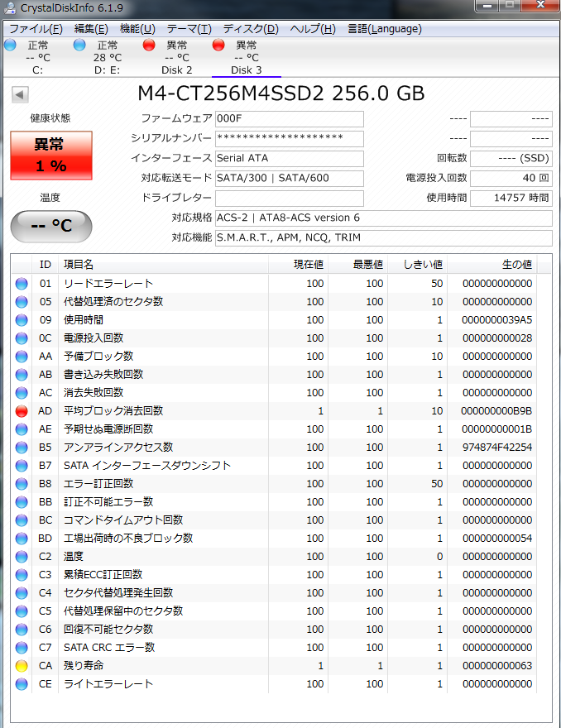Click the yellow status icon for row CA
The width and height of the screenshot is (561, 728).
(x=22, y=666)
